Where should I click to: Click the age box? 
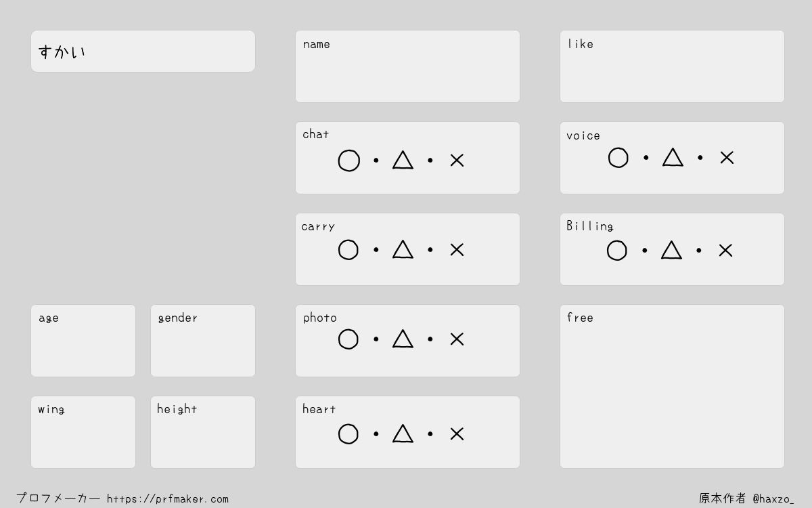pos(83,341)
